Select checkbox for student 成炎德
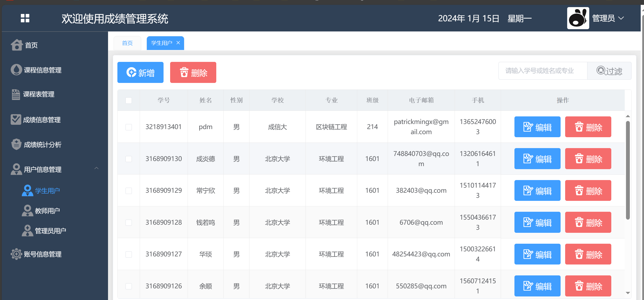Screen dimensions: 644x300 coord(129,159)
